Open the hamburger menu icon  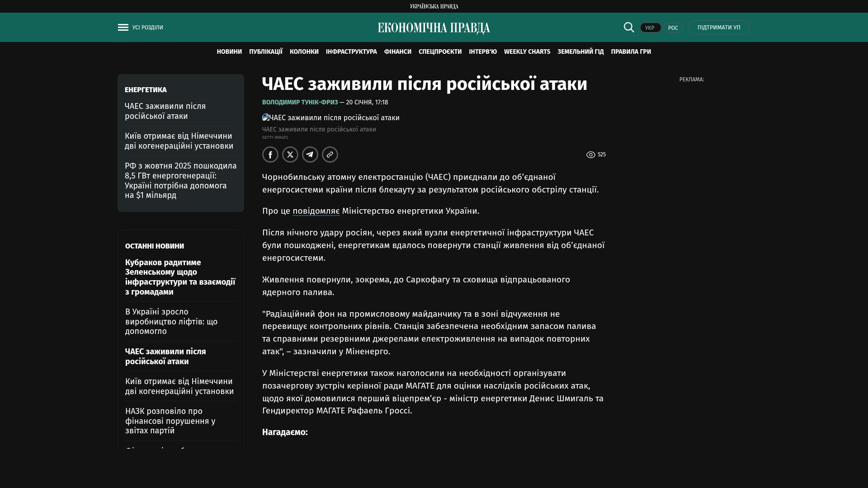click(123, 28)
